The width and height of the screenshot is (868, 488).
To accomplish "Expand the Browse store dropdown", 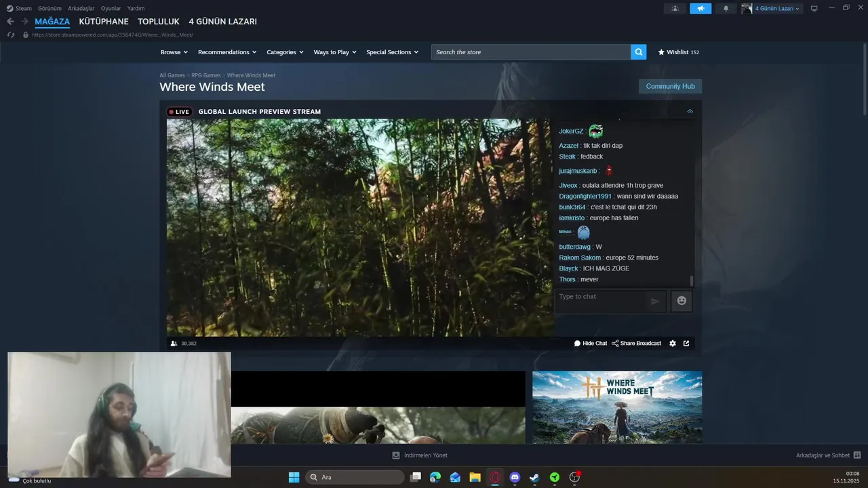I will (174, 52).
